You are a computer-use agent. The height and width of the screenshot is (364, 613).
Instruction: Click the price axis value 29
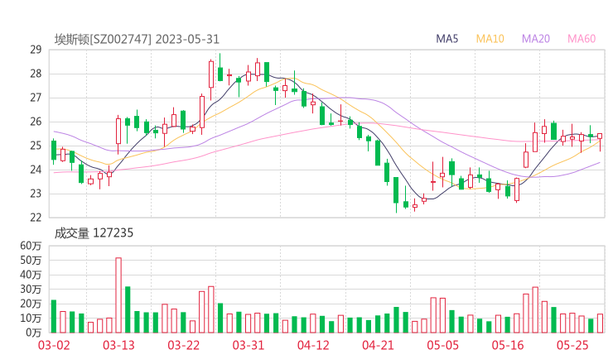(x=36, y=50)
